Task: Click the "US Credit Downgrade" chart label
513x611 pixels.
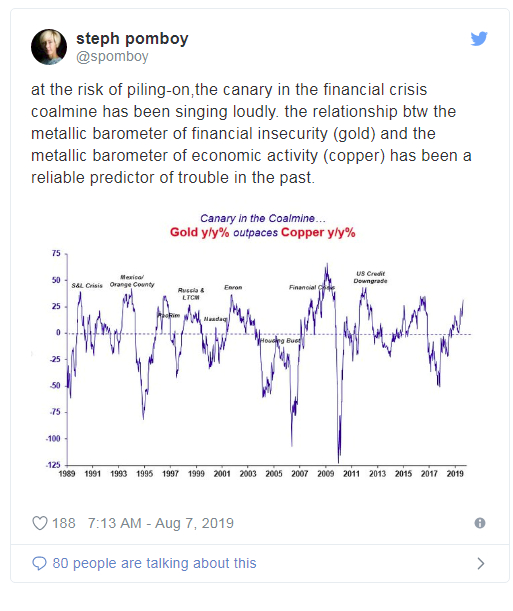Action: (370, 277)
